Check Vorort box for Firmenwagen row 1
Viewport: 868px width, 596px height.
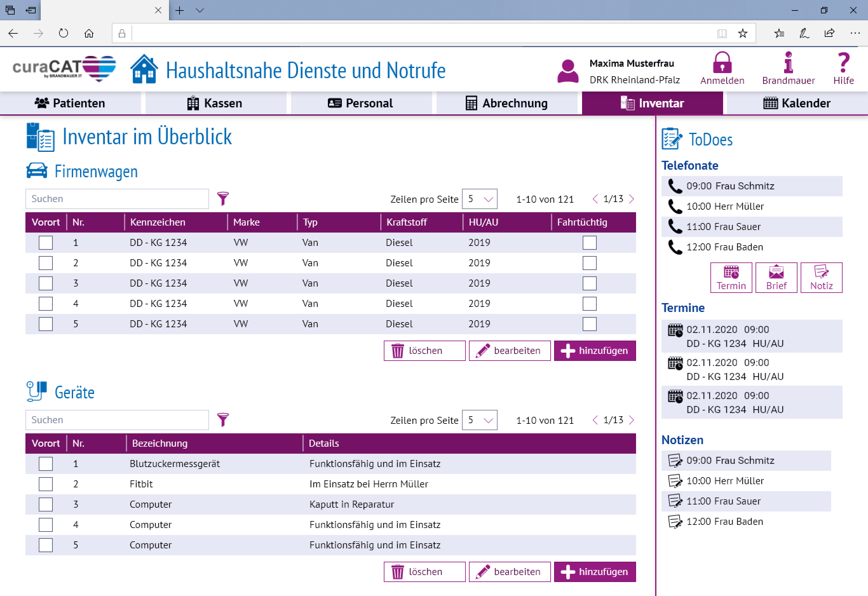45,243
